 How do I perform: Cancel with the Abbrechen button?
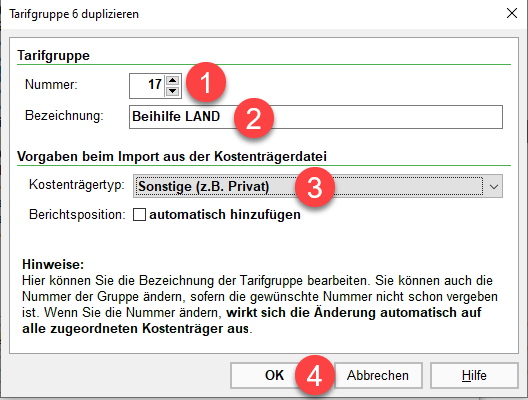pos(378,375)
